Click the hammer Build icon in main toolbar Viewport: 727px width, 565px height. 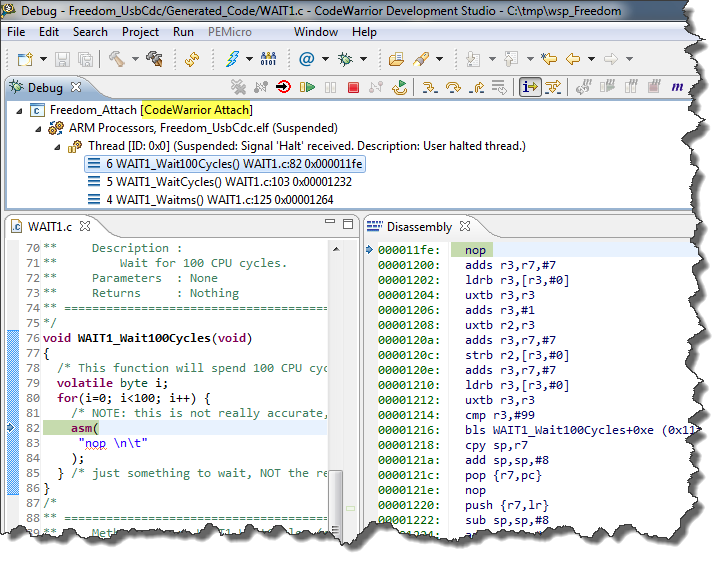pos(117,59)
